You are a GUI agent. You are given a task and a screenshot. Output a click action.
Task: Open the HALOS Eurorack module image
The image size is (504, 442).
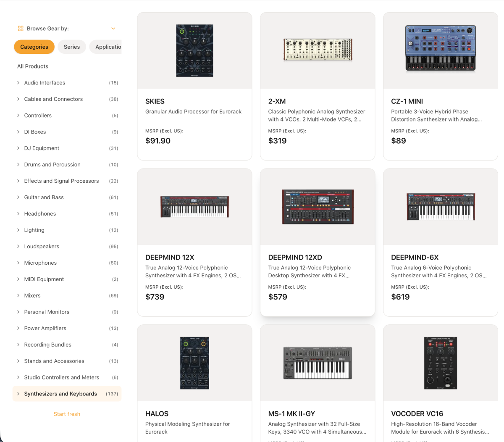pyautogui.click(x=194, y=363)
